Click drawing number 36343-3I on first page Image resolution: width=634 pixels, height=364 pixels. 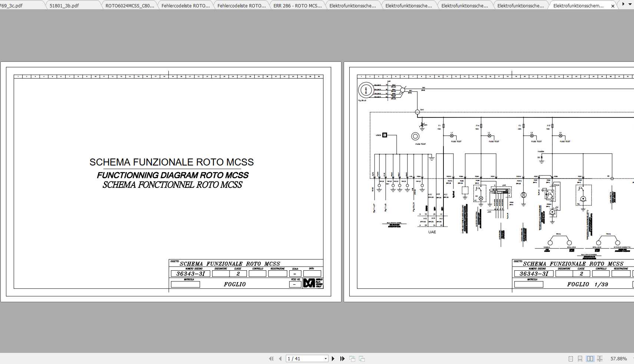[190, 274]
